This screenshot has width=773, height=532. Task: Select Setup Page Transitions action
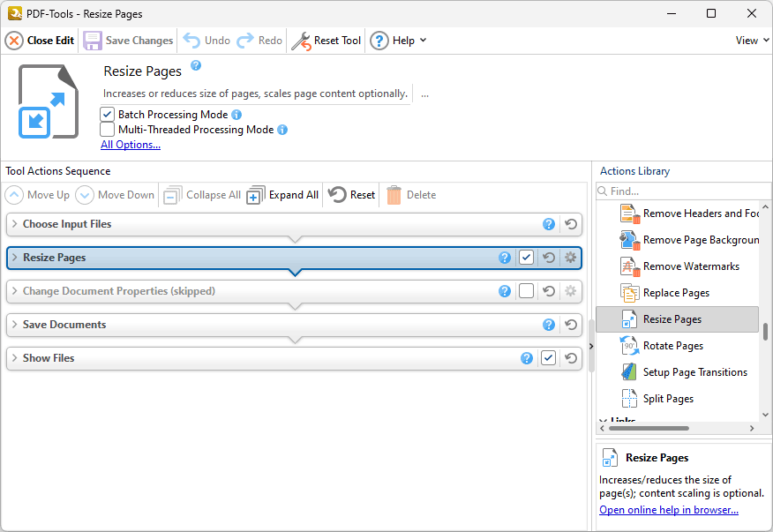click(683, 372)
